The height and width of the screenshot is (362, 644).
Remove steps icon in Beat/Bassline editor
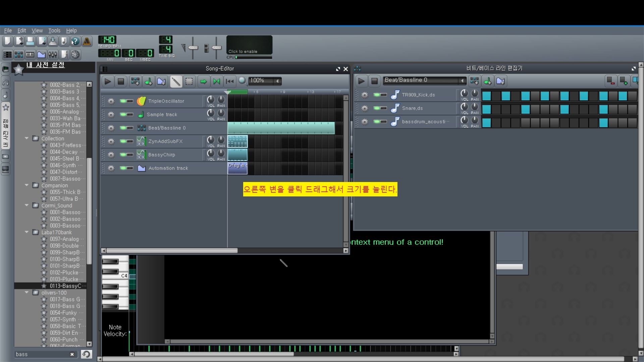tap(610, 81)
